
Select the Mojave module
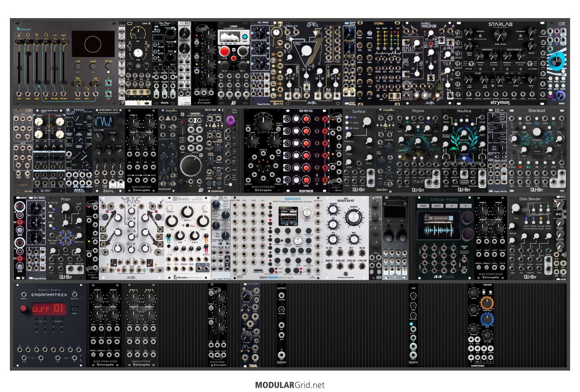click(418, 151)
